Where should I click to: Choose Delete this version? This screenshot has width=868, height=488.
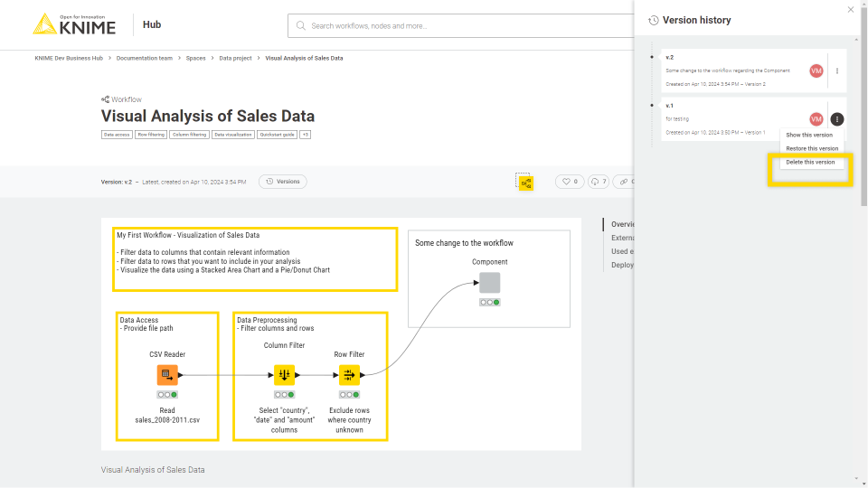810,162
